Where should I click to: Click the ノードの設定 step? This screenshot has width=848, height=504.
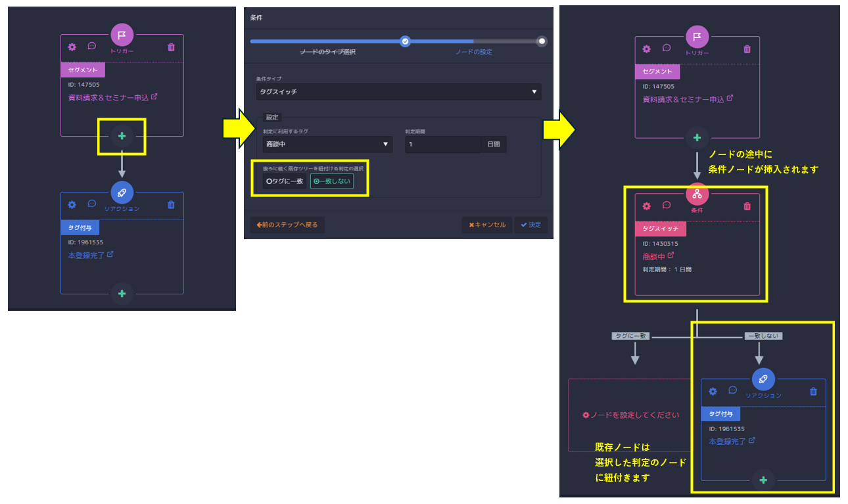tap(474, 51)
